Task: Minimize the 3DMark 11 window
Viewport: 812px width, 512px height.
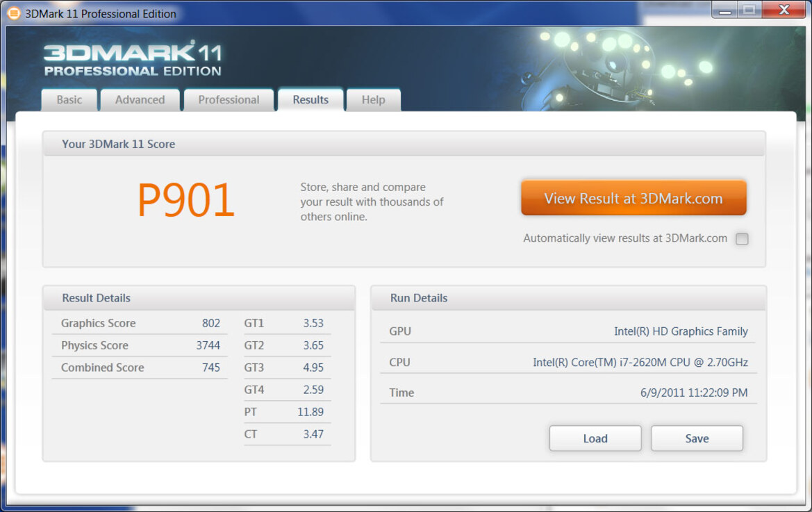Action: pos(725,10)
